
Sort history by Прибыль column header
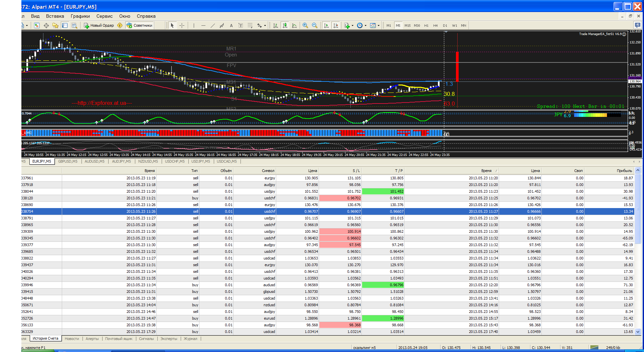point(624,171)
